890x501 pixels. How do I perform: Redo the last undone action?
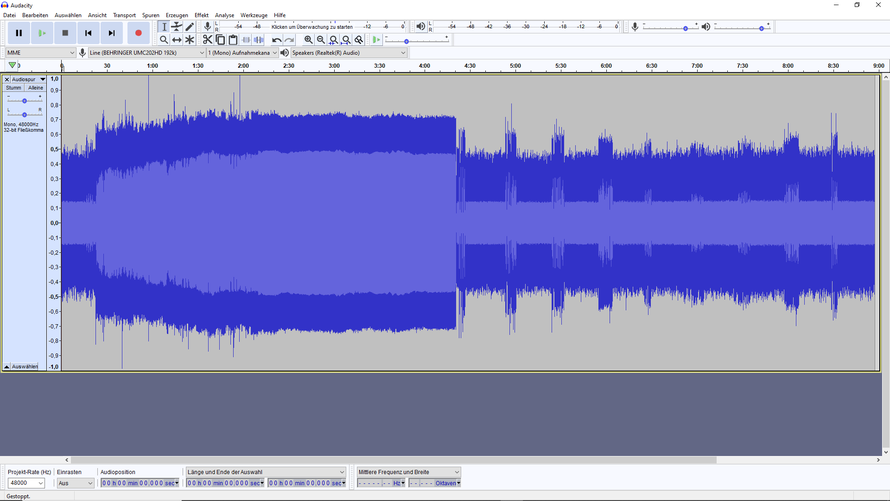click(x=289, y=40)
